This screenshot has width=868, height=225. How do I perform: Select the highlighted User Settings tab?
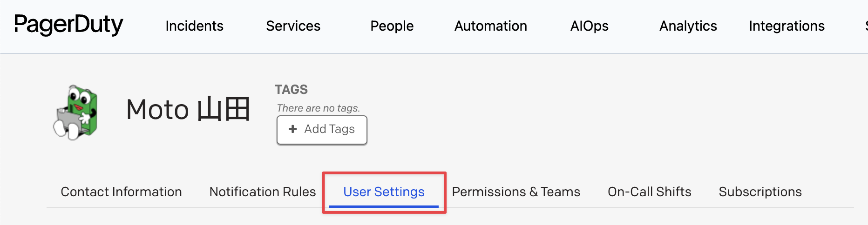click(x=384, y=192)
